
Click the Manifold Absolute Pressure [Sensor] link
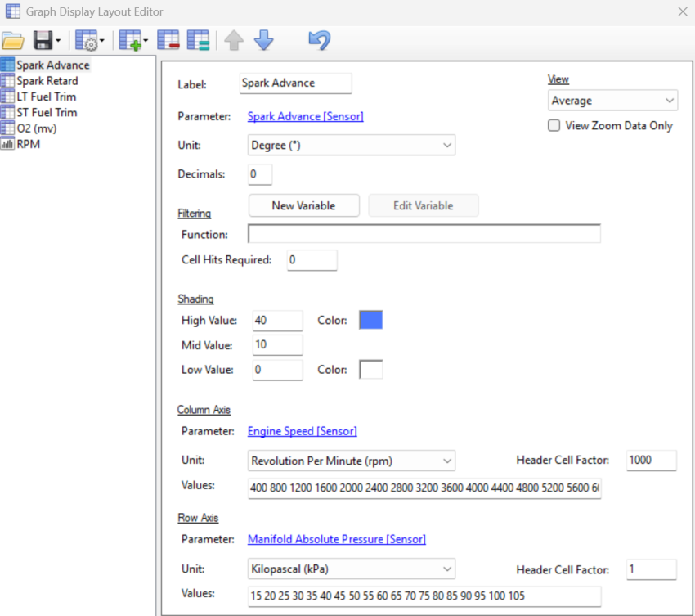click(x=336, y=539)
